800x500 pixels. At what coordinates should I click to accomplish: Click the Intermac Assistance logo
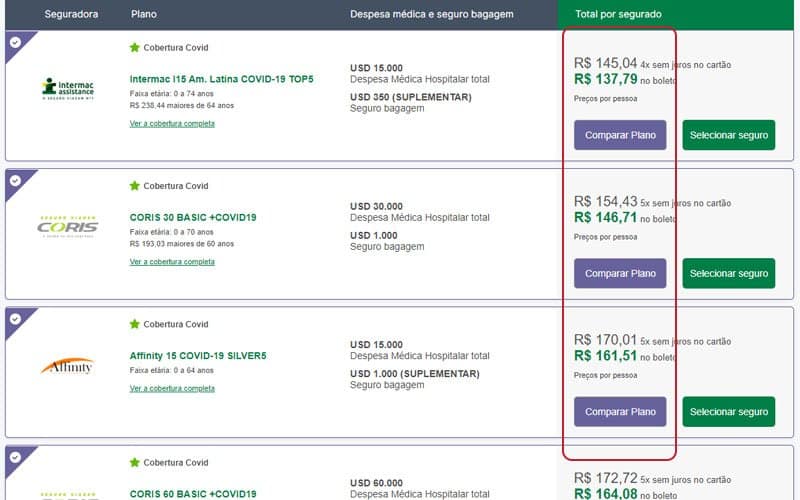(68, 89)
